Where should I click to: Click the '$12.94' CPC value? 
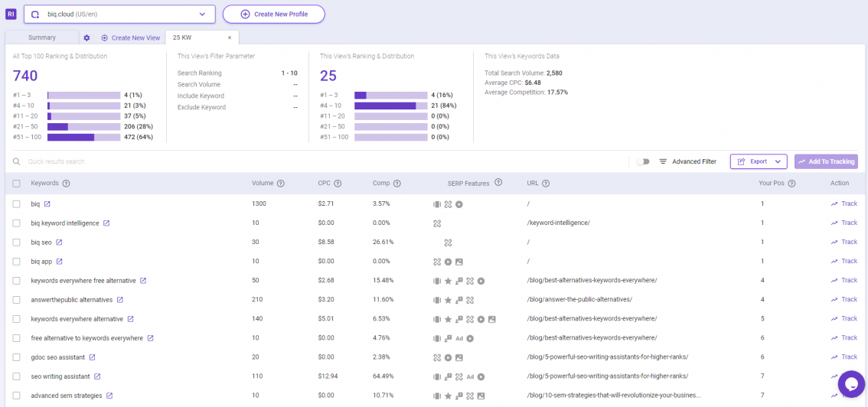328,376
